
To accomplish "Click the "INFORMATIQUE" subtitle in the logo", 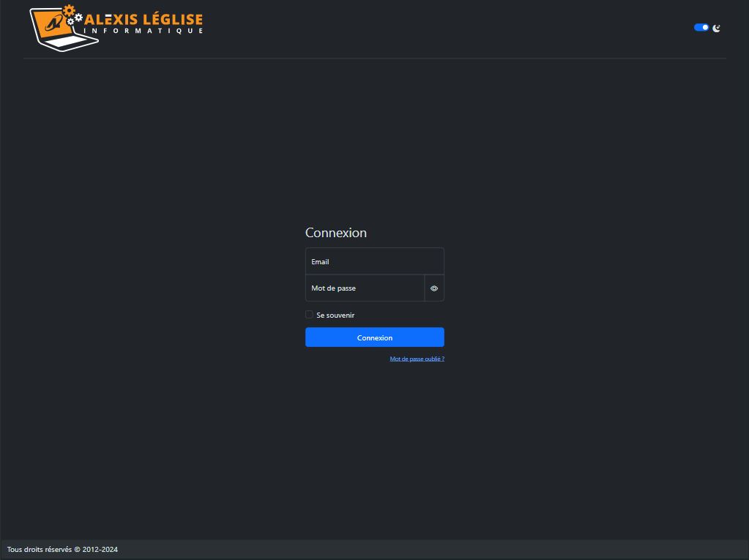I will click(144, 31).
